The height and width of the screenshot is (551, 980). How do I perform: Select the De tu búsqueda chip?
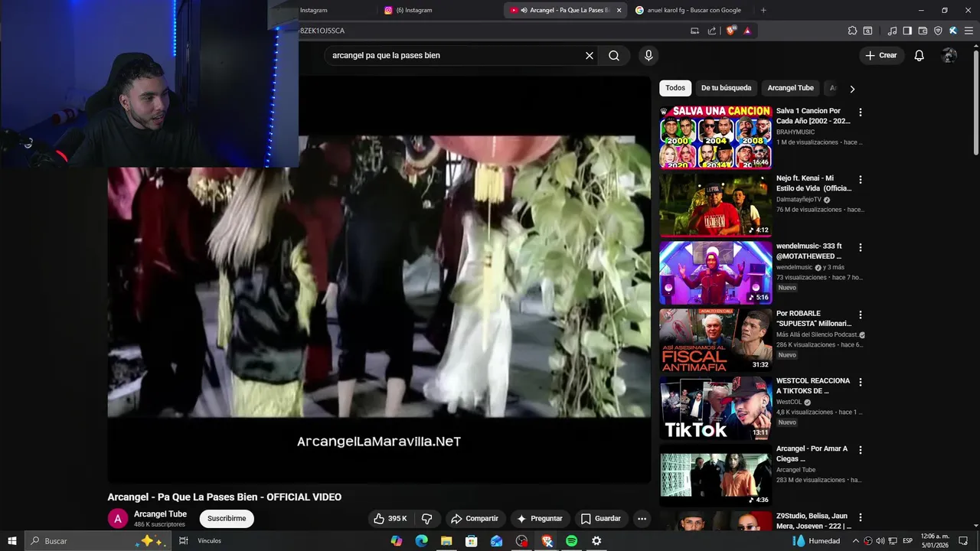click(727, 88)
